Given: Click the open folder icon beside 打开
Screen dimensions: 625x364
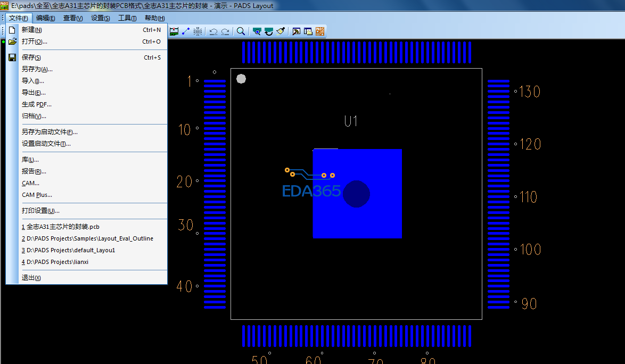Looking at the screenshot, I should click(12, 42).
